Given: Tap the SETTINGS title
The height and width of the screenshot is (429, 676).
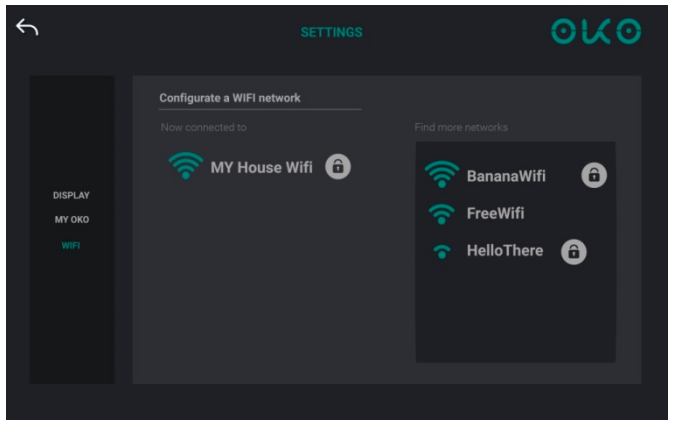Looking at the screenshot, I should [x=332, y=32].
